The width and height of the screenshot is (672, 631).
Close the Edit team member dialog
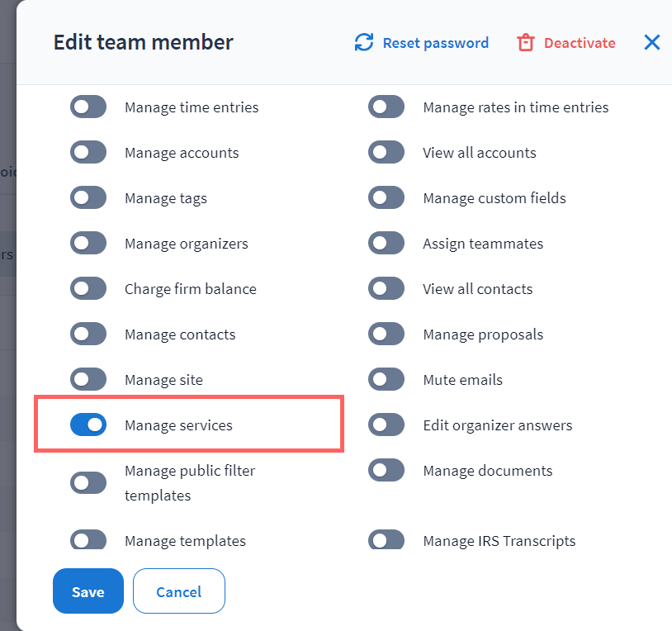[x=652, y=43]
